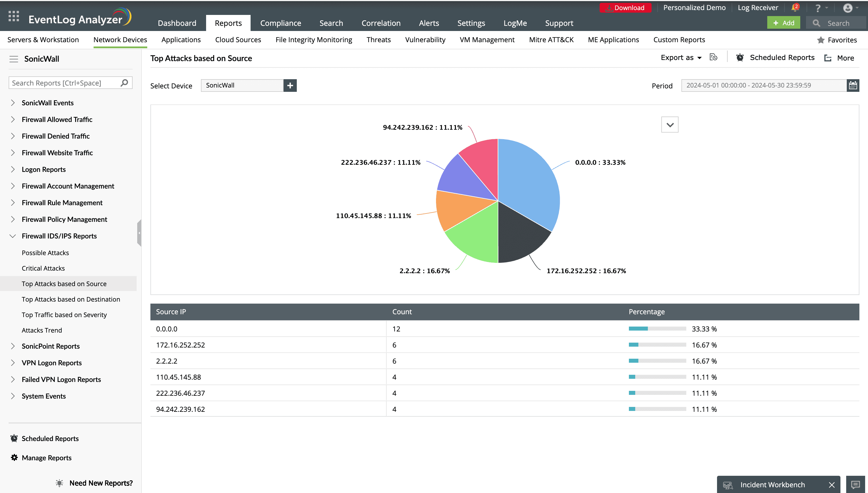Open the chat feedback icon at bottom right
Image resolution: width=868 pixels, height=493 pixels.
(x=855, y=485)
